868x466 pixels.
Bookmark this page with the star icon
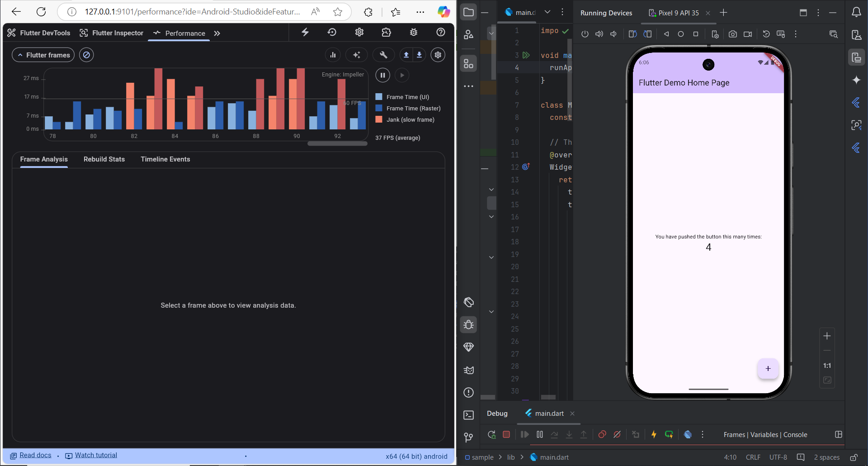(x=338, y=12)
